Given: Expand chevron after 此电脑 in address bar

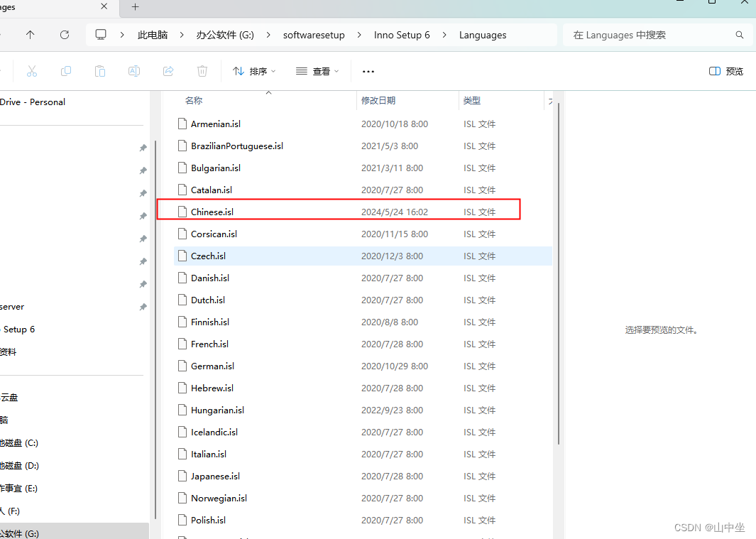Looking at the screenshot, I should 182,35.
